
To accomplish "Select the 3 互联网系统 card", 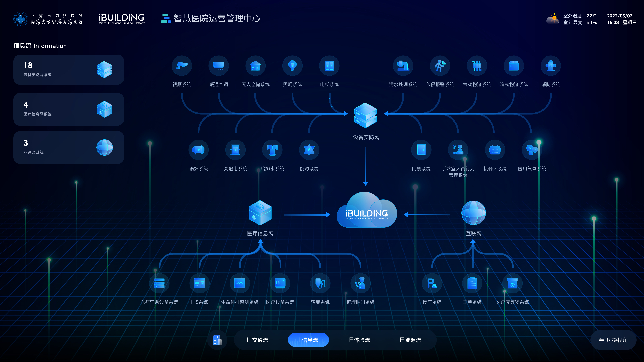I will coord(69,147).
